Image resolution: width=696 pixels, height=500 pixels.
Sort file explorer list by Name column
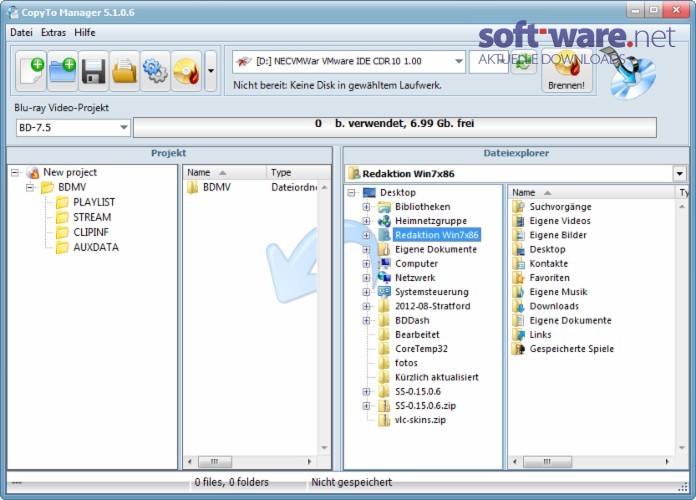(x=593, y=193)
